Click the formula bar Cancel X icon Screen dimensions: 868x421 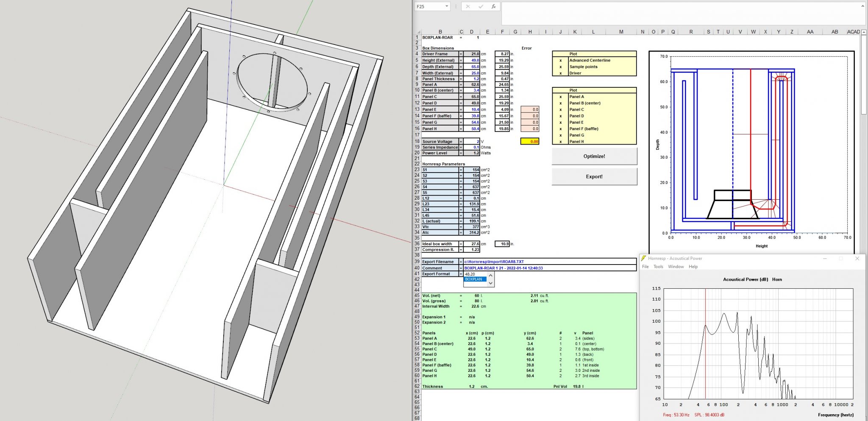pos(468,6)
